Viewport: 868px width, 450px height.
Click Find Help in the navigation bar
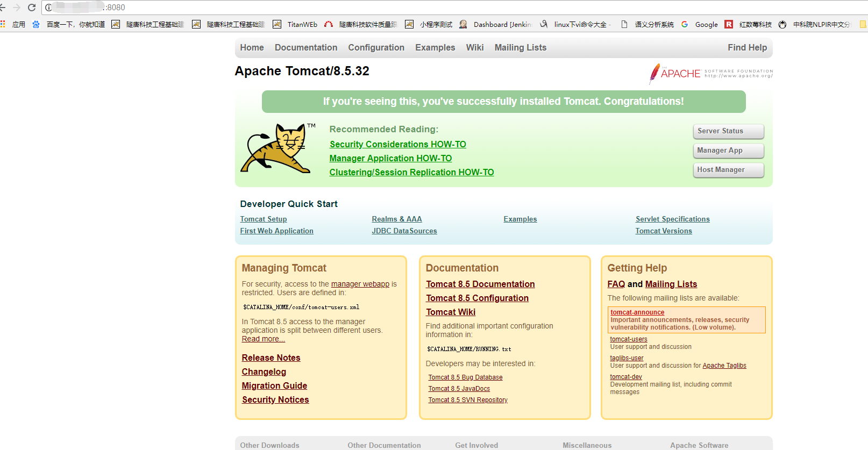click(x=748, y=47)
